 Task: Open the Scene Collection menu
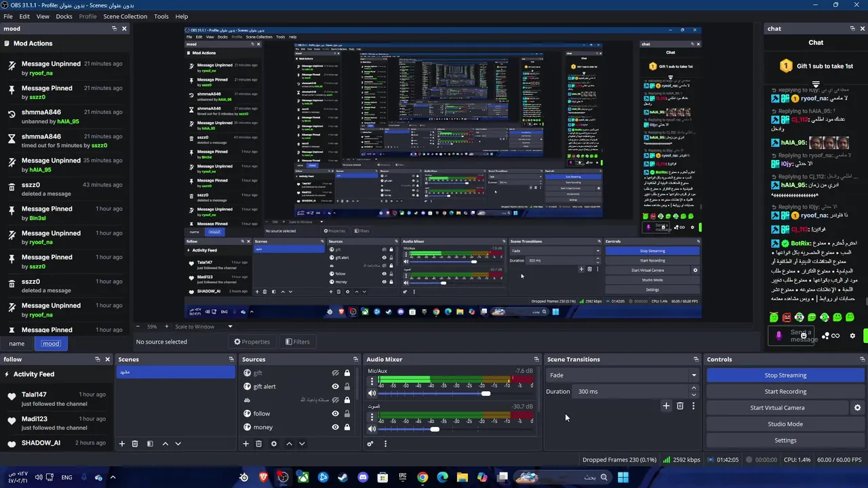(125, 16)
